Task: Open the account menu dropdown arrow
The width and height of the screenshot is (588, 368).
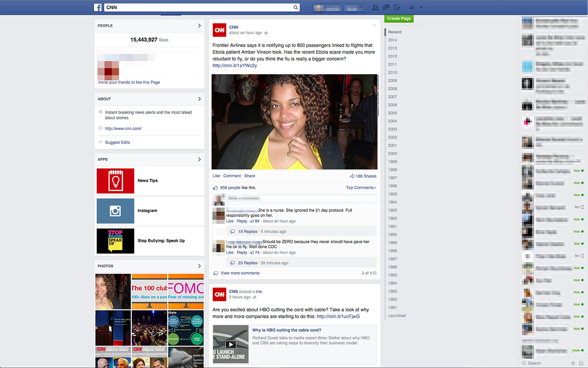Action: [421, 7]
